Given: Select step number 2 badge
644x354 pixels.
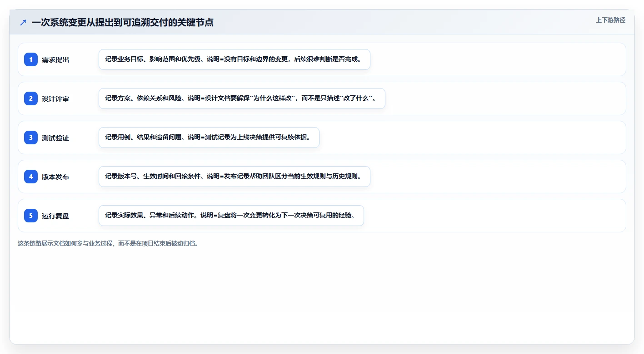Looking at the screenshot, I should [31, 98].
